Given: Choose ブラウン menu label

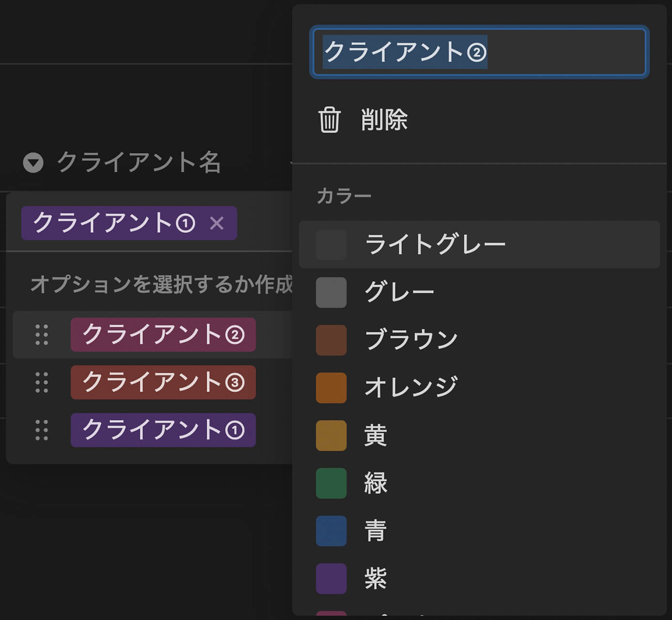Looking at the screenshot, I should pyautogui.click(x=412, y=340).
